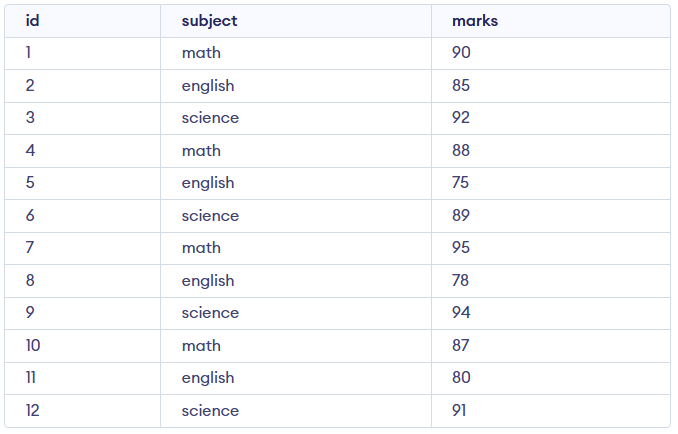The image size is (678, 434).
Task: Click the id cell showing 12
Action: pyautogui.click(x=34, y=411)
